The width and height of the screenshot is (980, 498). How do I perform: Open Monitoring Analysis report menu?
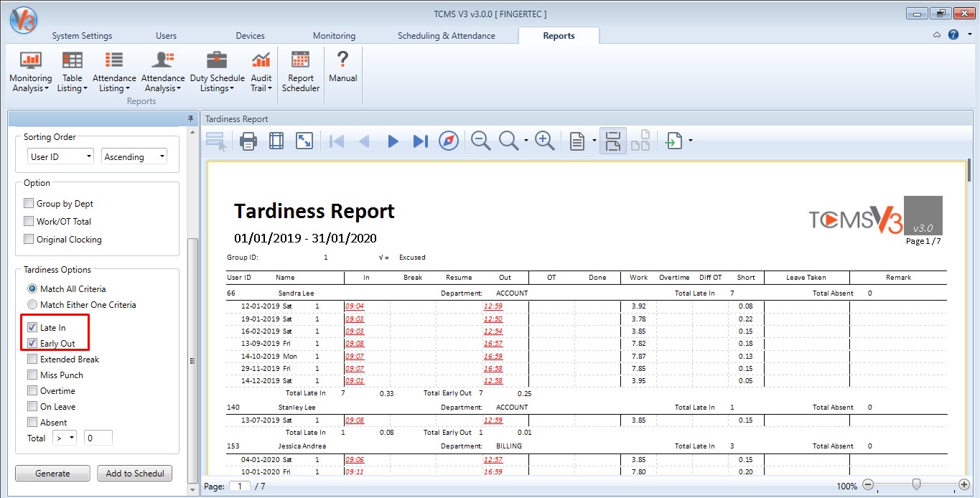click(31, 72)
